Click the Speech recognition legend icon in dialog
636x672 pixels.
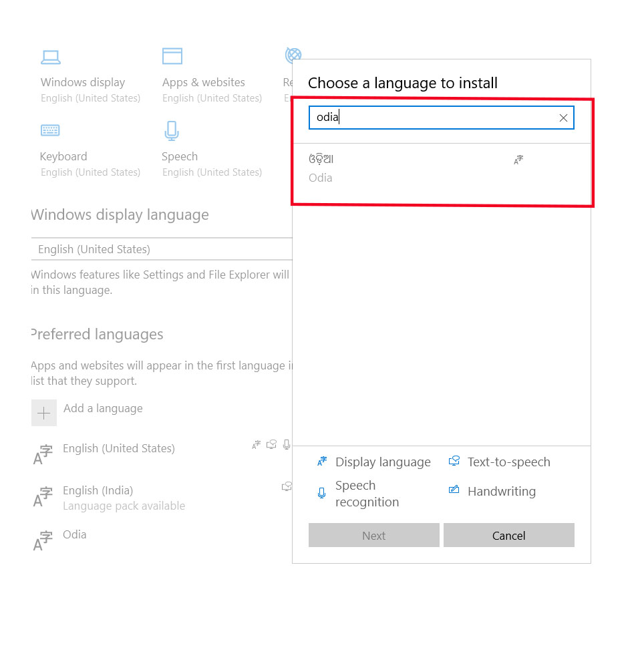pyautogui.click(x=322, y=493)
